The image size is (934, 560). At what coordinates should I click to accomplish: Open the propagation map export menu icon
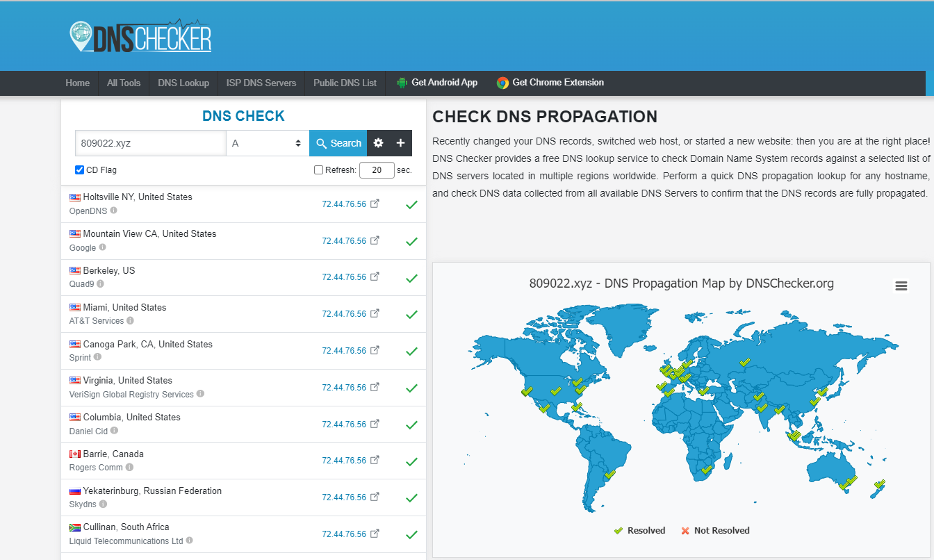click(901, 286)
